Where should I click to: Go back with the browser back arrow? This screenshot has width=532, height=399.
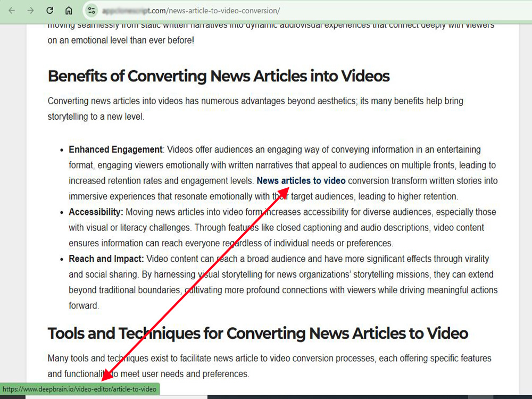pos(12,11)
